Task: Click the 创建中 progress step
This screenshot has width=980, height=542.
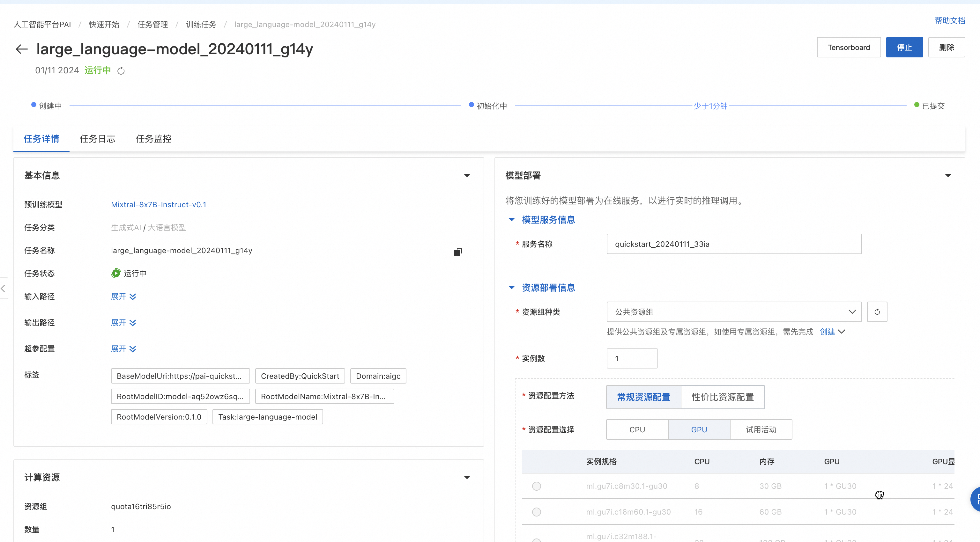Action: pos(46,106)
